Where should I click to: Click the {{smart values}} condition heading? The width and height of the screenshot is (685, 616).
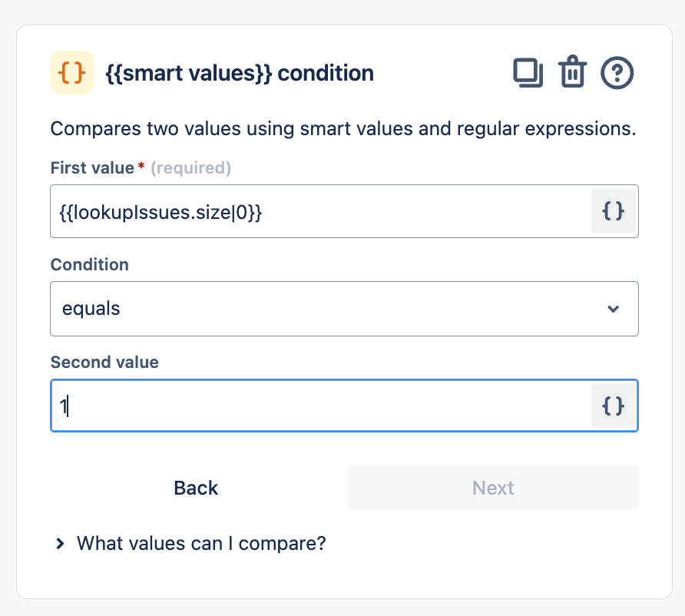point(240,73)
